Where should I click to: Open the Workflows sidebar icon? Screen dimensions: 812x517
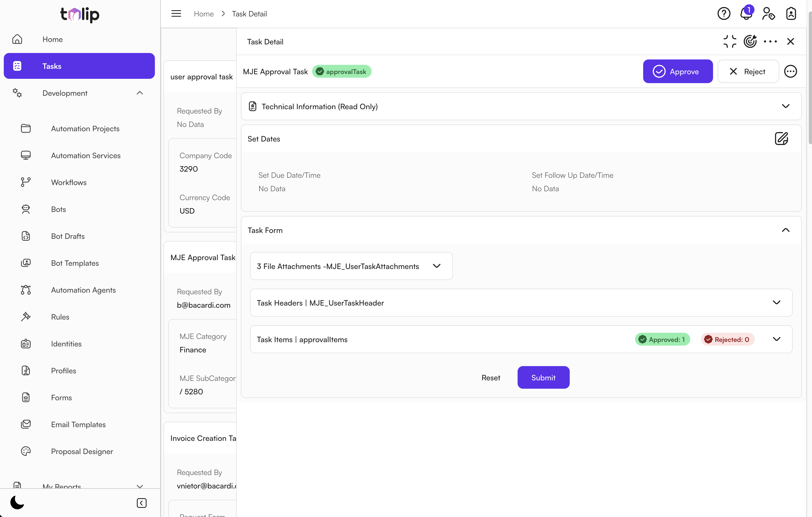pyautogui.click(x=26, y=182)
